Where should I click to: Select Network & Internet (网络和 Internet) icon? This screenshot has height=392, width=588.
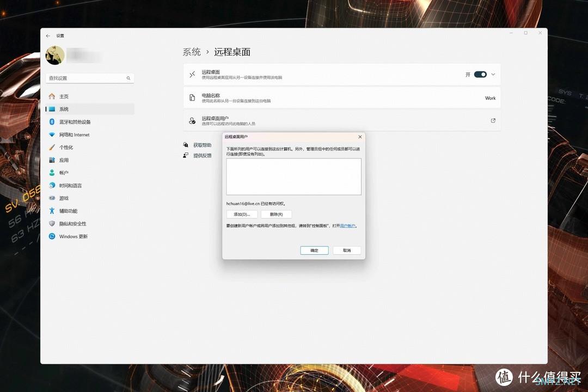[x=52, y=134]
